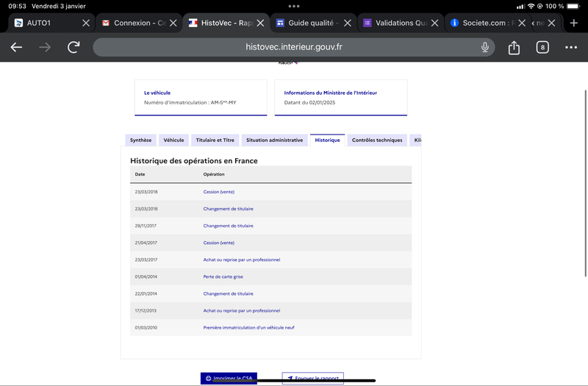The height and width of the screenshot is (386, 588).
Task: Open the share sheet icon
Action: 514,47
